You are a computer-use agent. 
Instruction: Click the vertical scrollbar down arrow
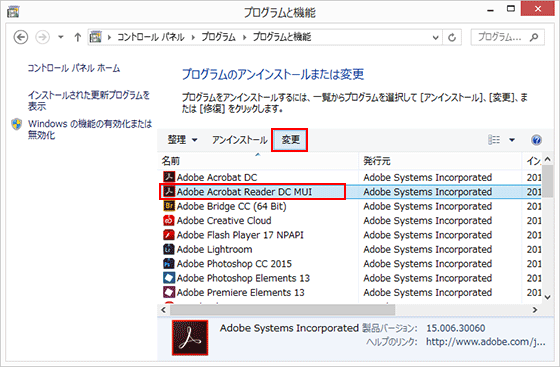(x=548, y=297)
